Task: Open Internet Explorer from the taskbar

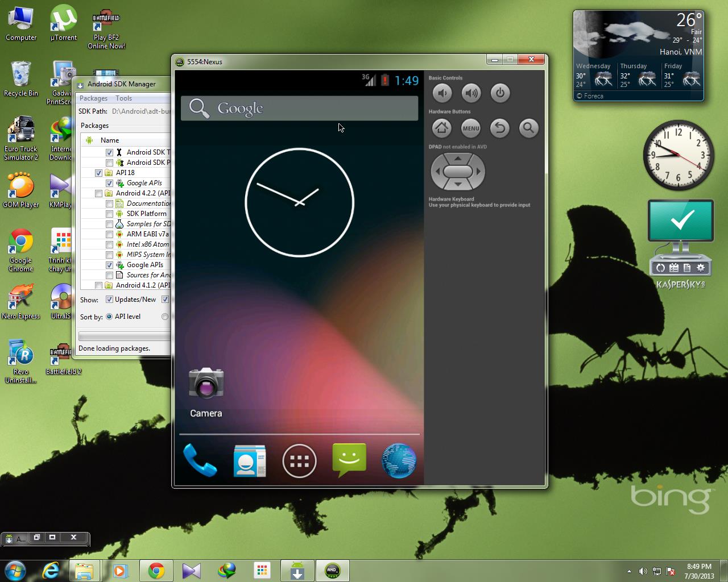Action: pos(51,570)
